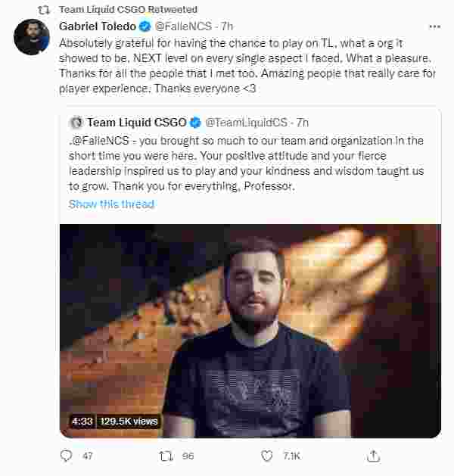Screen dimensions: 454x476
Task: Open Gabriel Toledo display name link
Action: pyautogui.click(x=98, y=26)
